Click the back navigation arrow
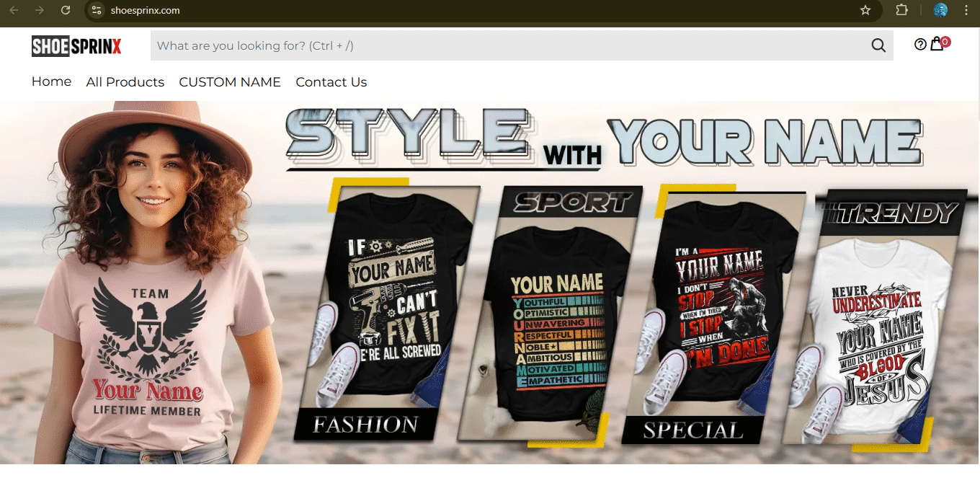This screenshot has height=483, width=980. pos(14,11)
